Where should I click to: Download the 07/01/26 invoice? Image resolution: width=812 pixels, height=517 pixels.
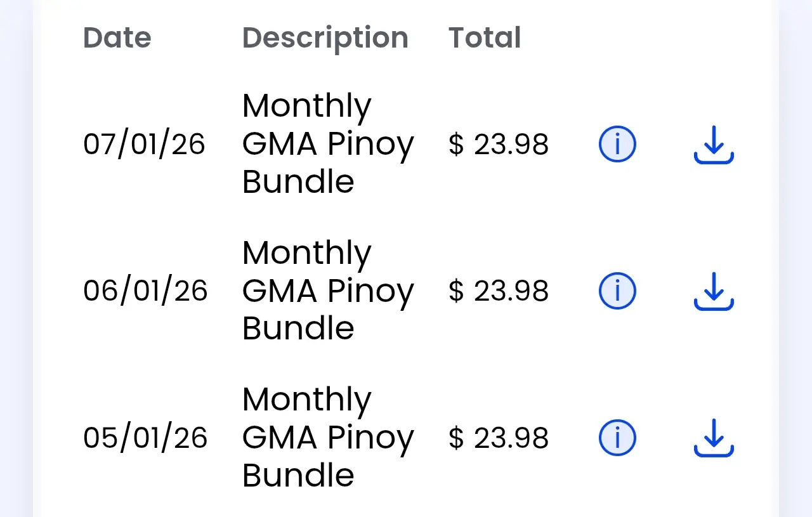[x=714, y=145]
